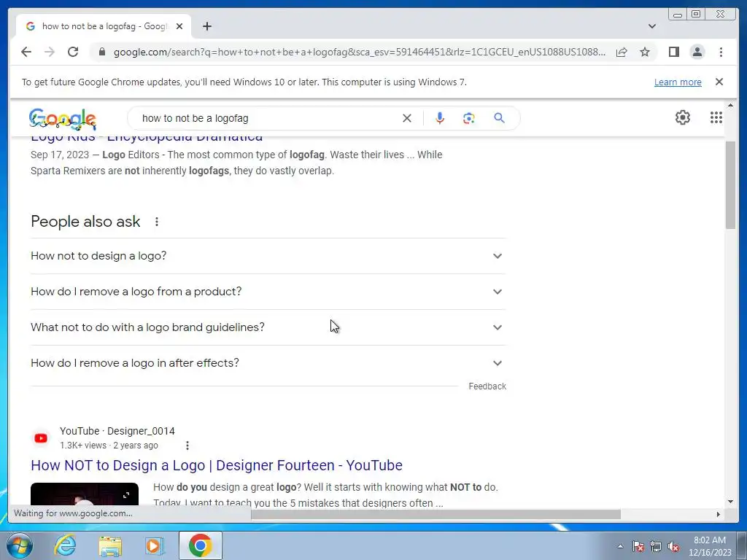This screenshot has height=560, width=747.
Task: Open Windows Media Player from taskbar
Action: 155,545
